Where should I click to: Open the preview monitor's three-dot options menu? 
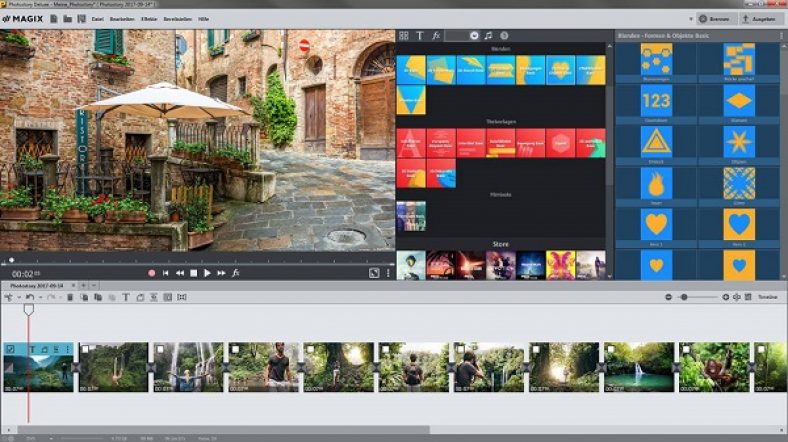pyautogui.click(x=388, y=272)
